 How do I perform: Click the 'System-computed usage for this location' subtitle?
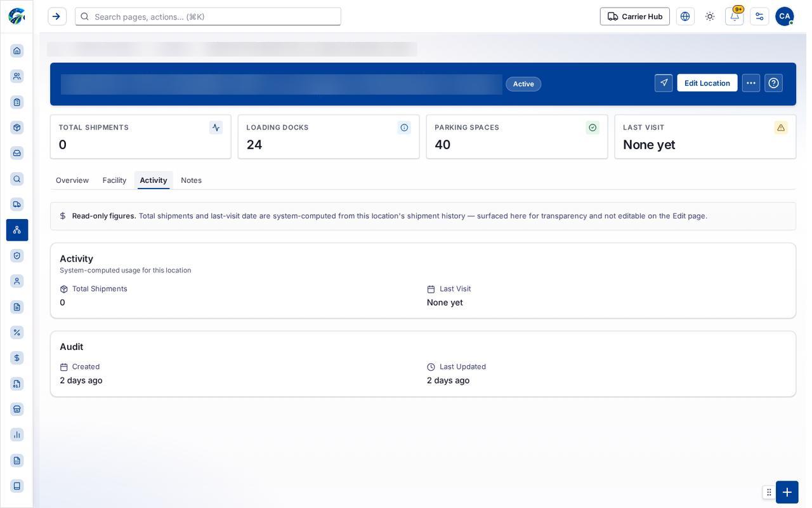[126, 271]
